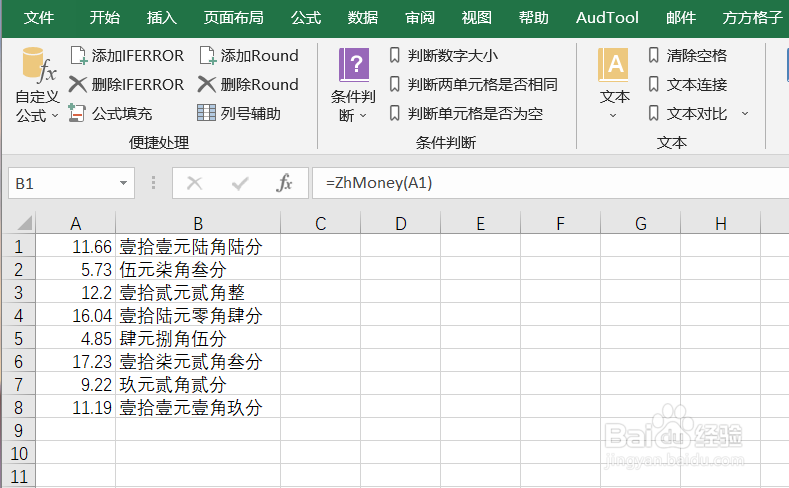Image resolution: width=789 pixels, height=488 pixels.
Task: Click the cancel X in formula bar
Action: click(x=194, y=183)
